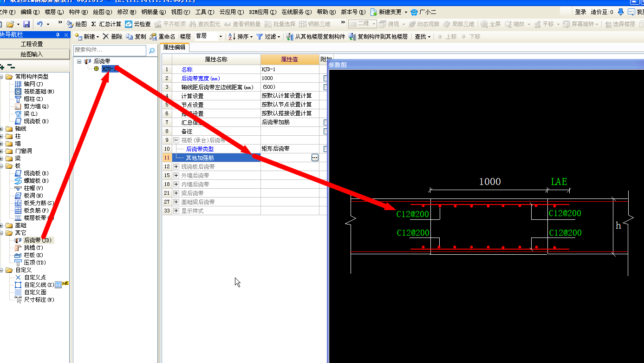Click the 绘图 draw toolbar button

[x=77, y=24]
